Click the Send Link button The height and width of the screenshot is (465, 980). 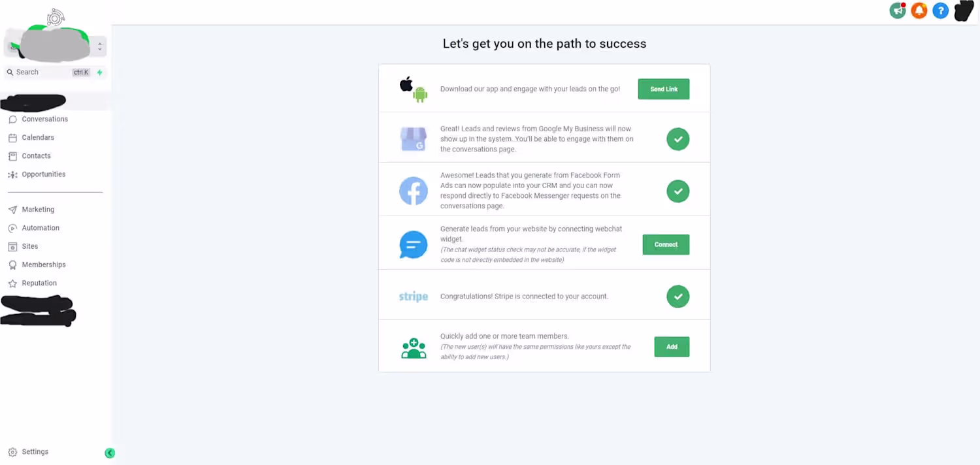click(x=664, y=89)
